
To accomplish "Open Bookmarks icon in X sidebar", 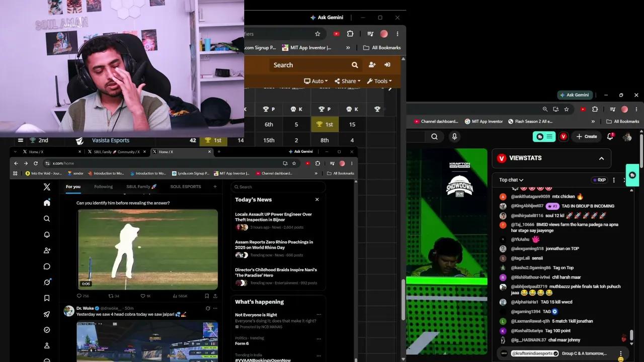I will [x=47, y=298].
